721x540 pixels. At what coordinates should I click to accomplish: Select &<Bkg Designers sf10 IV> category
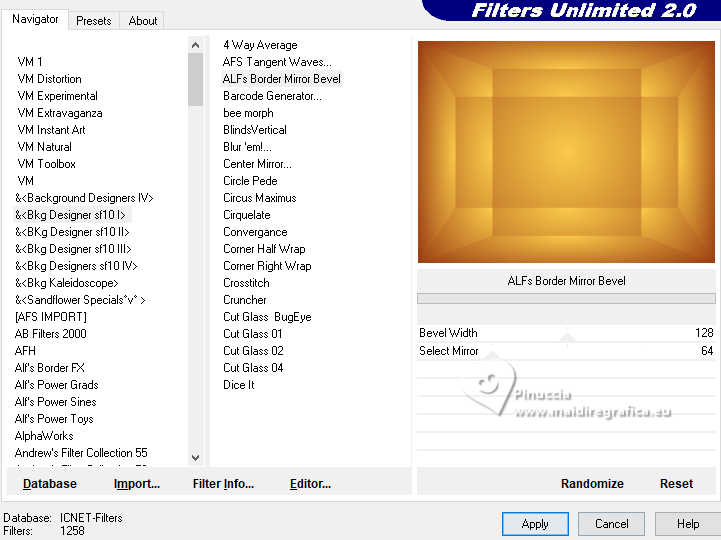[76, 266]
